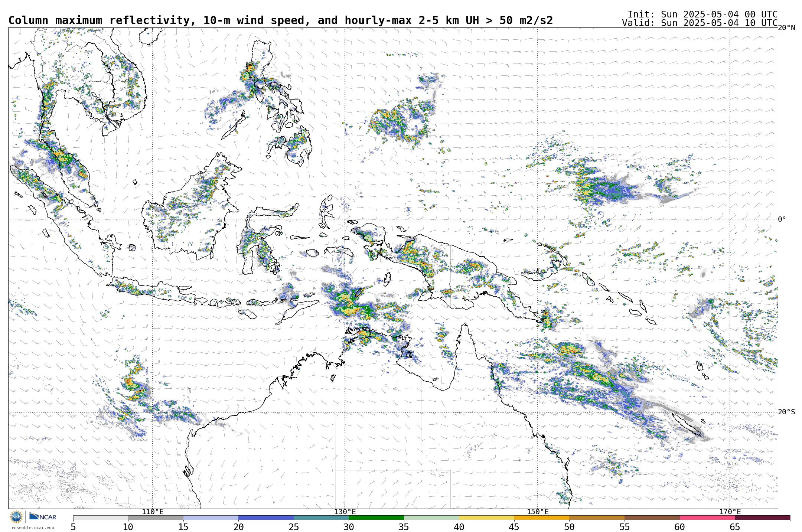Image resolution: width=802 pixels, height=532 pixels.
Task: Click the 0° equator latitude label
Action: (x=782, y=219)
